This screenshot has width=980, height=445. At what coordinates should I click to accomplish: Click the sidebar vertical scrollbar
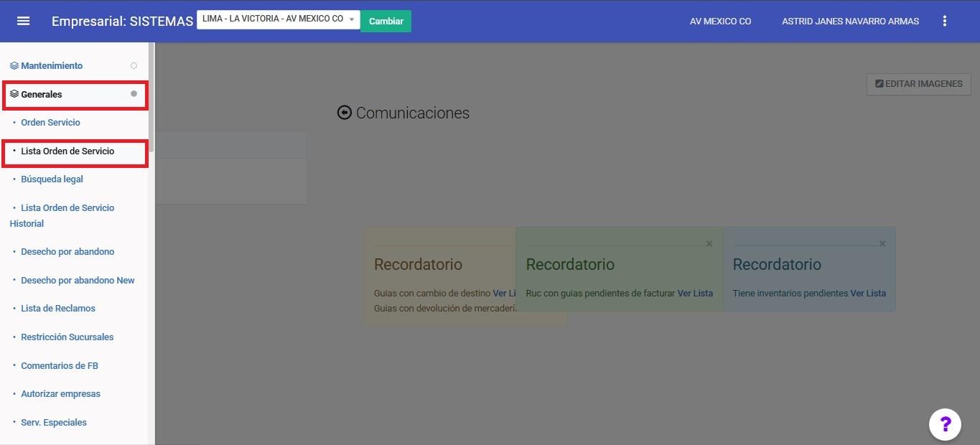151,93
